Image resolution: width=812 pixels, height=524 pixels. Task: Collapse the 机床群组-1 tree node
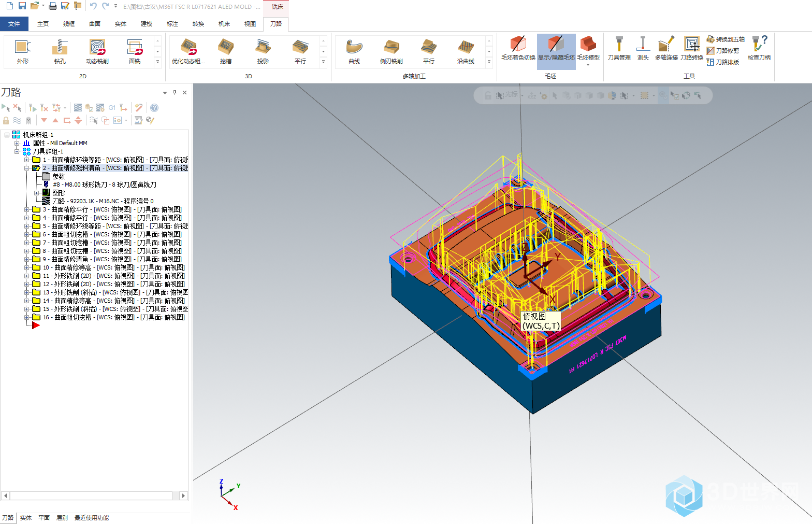(x=7, y=135)
